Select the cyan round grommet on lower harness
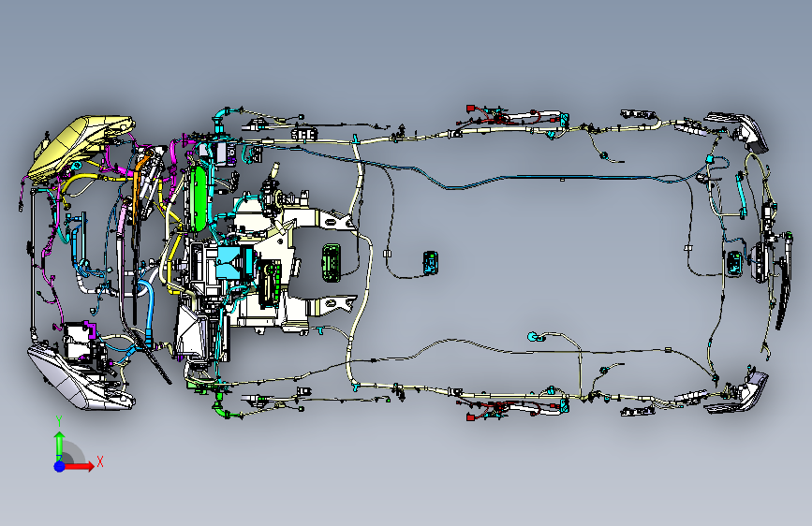This screenshot has width=812, height=526. [533, 337]
